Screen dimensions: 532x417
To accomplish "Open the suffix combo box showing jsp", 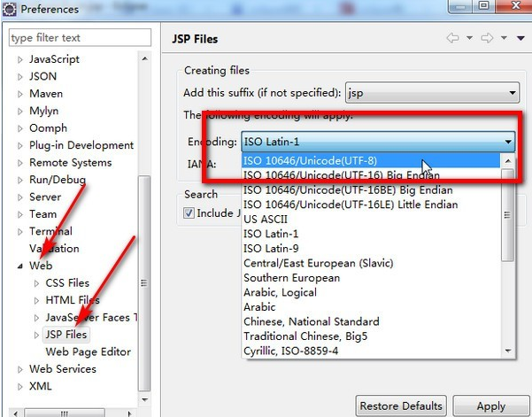I will (432, 92).
